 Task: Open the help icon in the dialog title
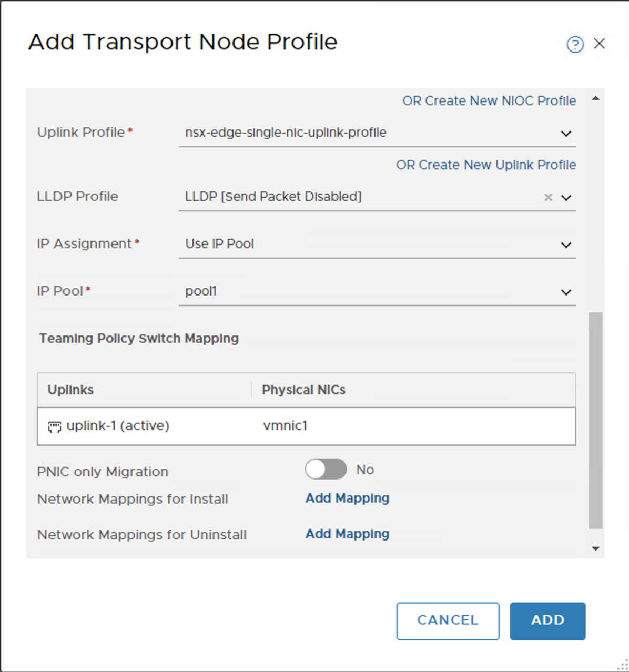575,44
